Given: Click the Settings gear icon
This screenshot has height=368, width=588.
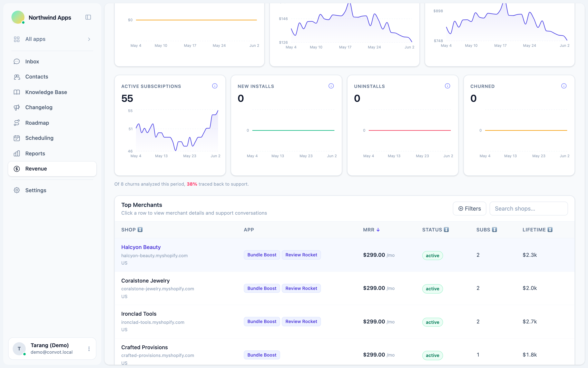Looking at the screenshot, I should tap(17, 190).
